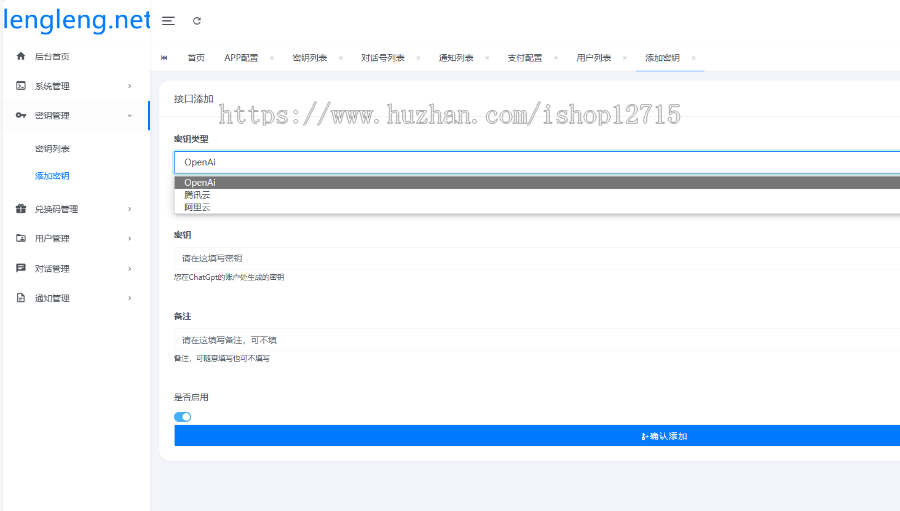Image resolution: width=900 pixels, height=511 pixels.
Task: Close the 通知列表 tab
Action: (x=487, y=57)
